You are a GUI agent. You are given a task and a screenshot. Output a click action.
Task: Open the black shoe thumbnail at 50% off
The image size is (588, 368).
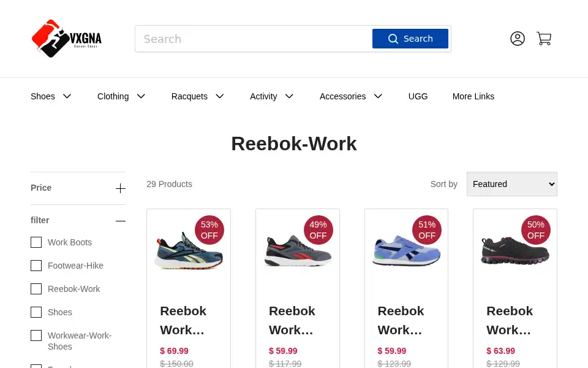point(515,250)
